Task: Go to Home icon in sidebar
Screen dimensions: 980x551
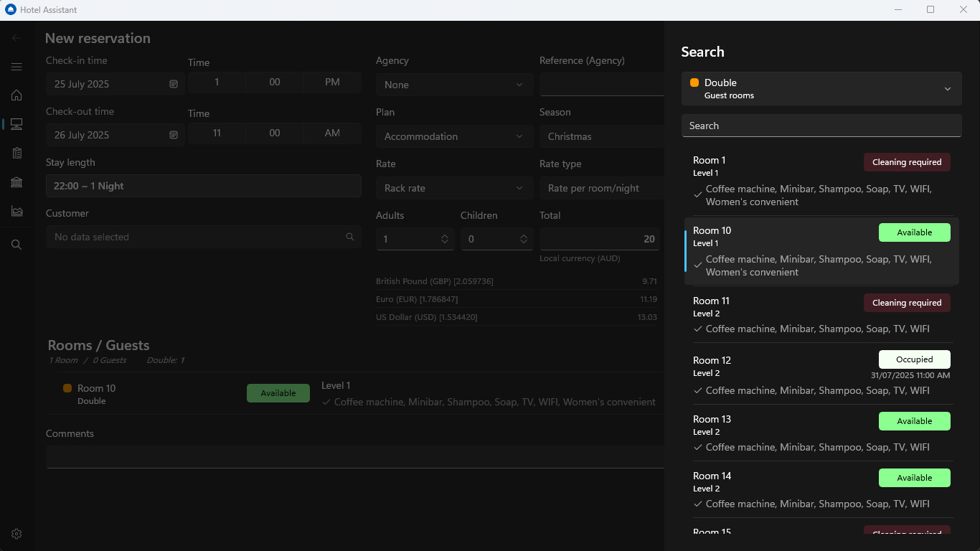Action: [x=17, y=95]
